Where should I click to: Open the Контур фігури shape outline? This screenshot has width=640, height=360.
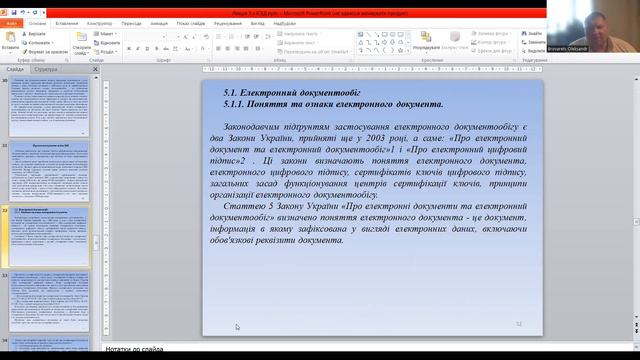pos(491,42)
